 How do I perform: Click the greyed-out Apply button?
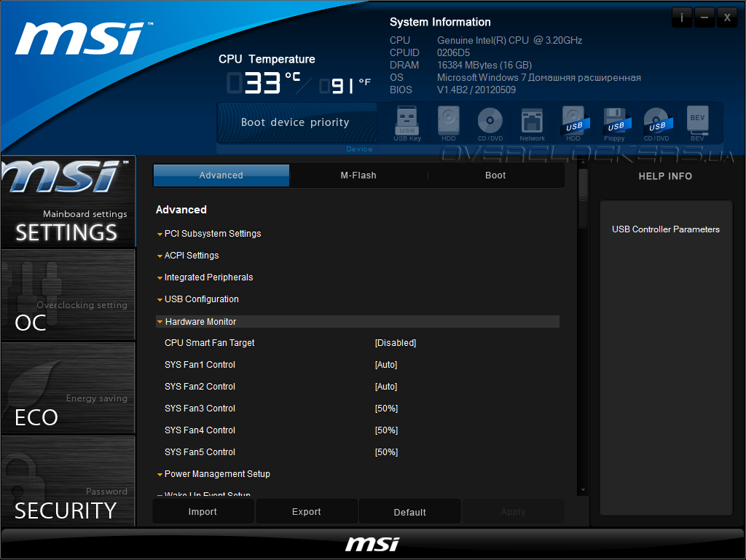pos(513,511)
